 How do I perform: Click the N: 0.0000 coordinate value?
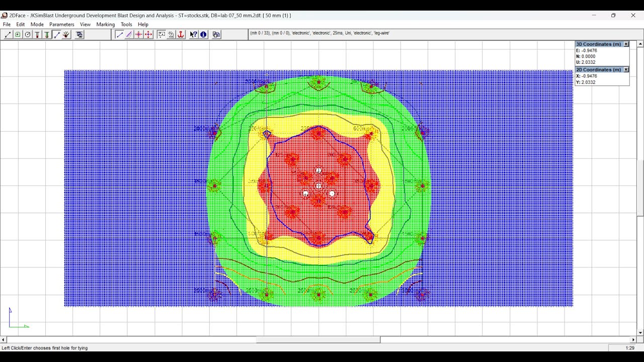[586, 56]
